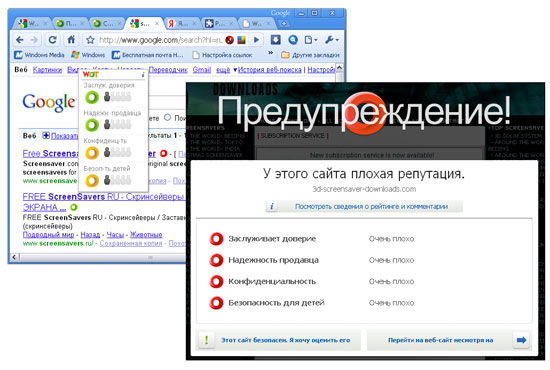
Task: Click red circle beside Надежность продавца
Action: [216, 260]
